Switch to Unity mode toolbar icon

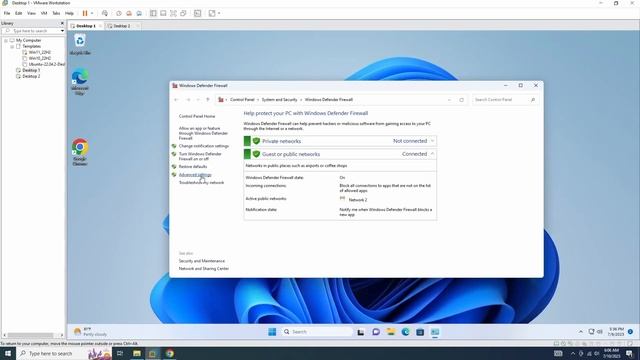tap(183, 13)
